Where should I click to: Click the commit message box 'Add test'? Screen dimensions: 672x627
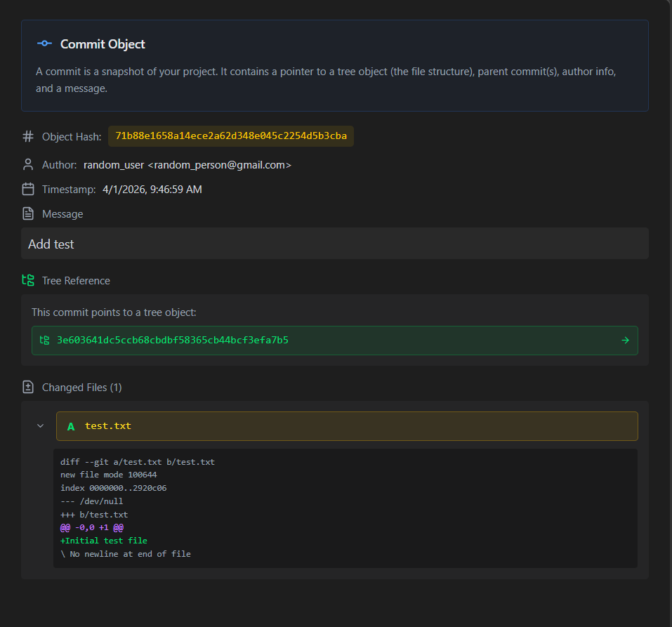point(335,244)
